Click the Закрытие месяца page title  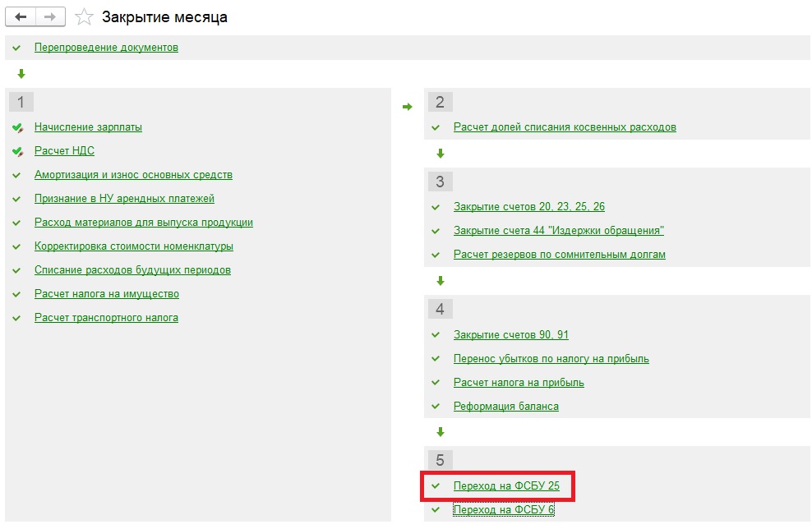coord(164,17)
